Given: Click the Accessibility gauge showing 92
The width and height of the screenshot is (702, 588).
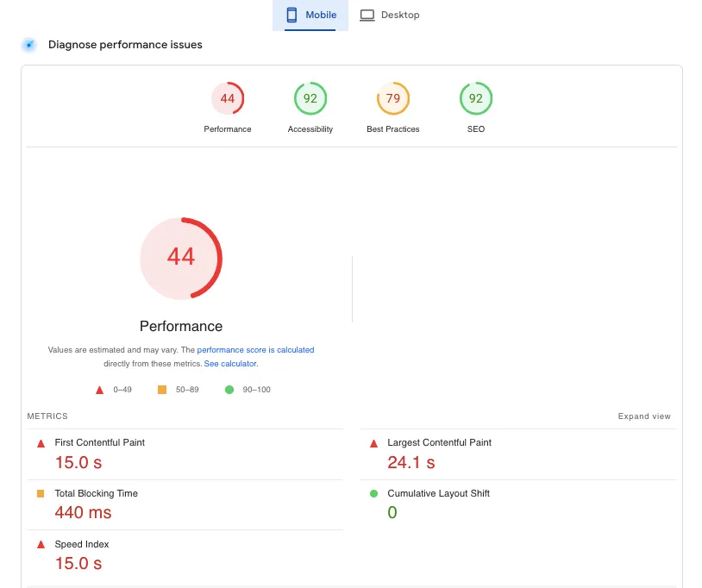Looking at the screenshot, I should click(310, 98).
